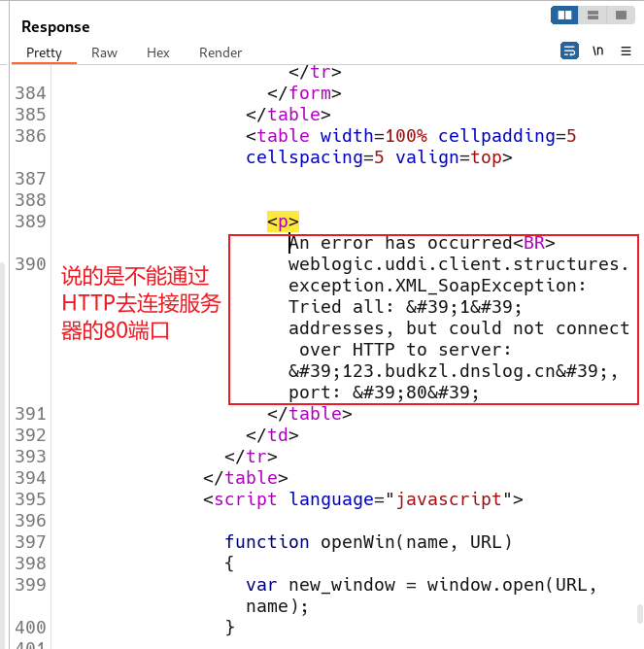Select the Pretty tab
The image size is (644, 649).
coord(44,53)
